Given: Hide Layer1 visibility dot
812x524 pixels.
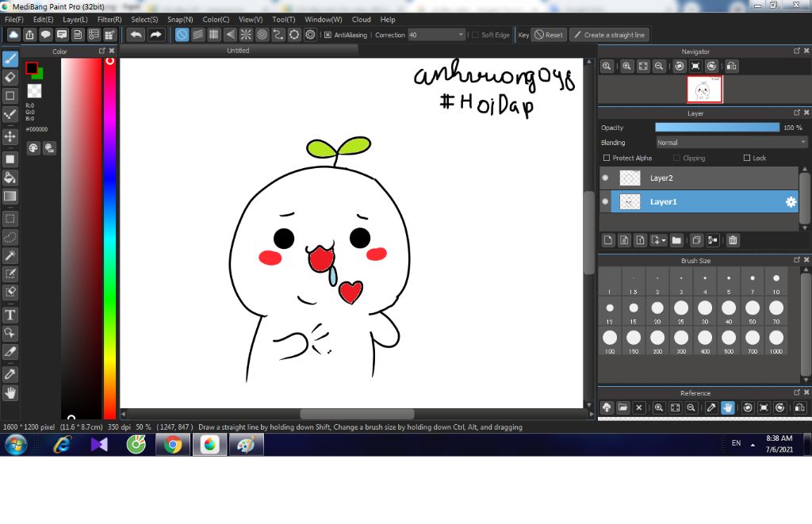Looking at the screenshot, I should coord(605,201).
